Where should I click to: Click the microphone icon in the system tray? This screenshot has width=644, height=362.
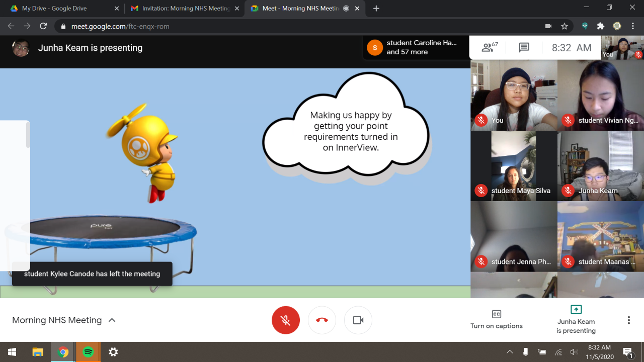click(526, 352)
